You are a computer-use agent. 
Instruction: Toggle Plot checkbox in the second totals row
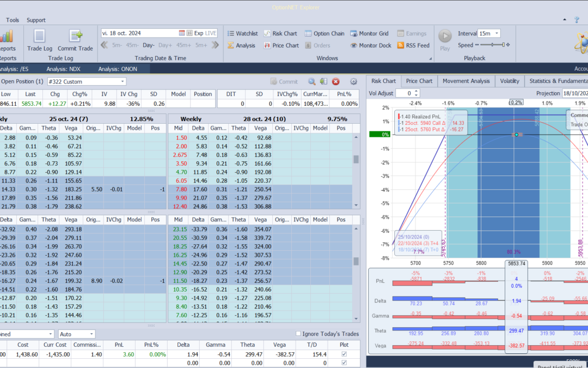(344, 363)
